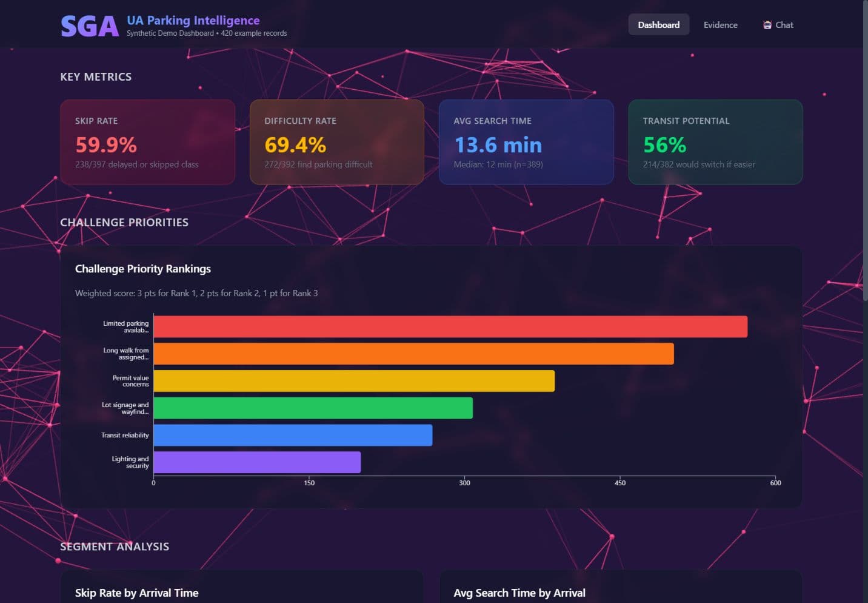This screenshot has height=603, width=868.
Task: Open the Chat tab
Action: [x=778, y=25]
